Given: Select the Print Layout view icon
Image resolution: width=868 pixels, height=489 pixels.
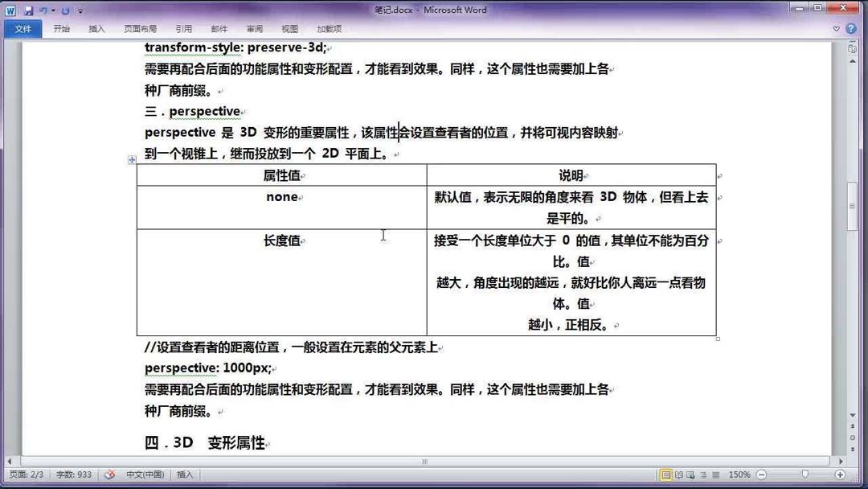Looking at the screenshot, I should click(667, 475).
